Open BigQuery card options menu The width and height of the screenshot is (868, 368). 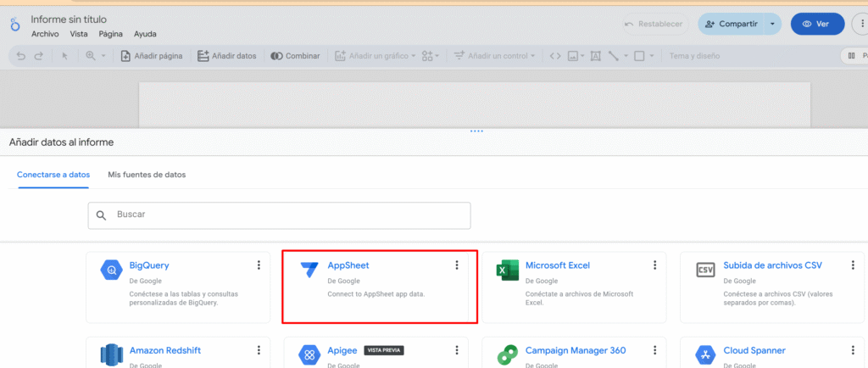259,265
